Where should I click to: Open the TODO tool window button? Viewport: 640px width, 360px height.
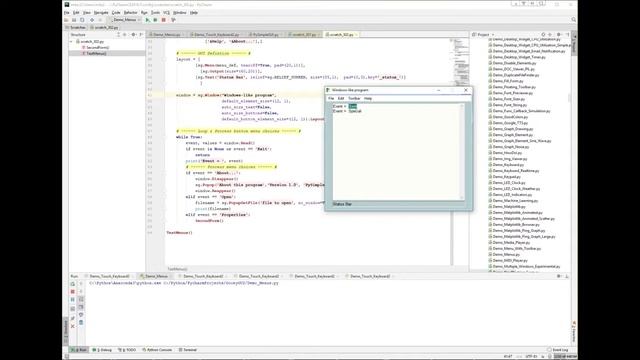pos(127,350)
